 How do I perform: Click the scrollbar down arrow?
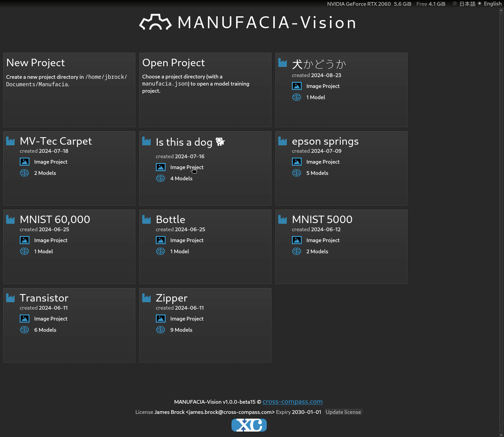[501, 435]
